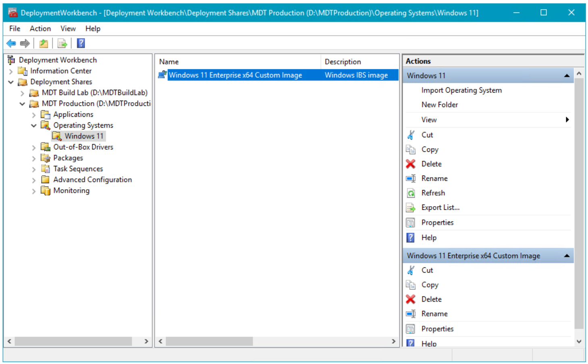Viewport: 588px width, 364px height.
Task: Click the Export List toolbar icon
Action: 62,43
